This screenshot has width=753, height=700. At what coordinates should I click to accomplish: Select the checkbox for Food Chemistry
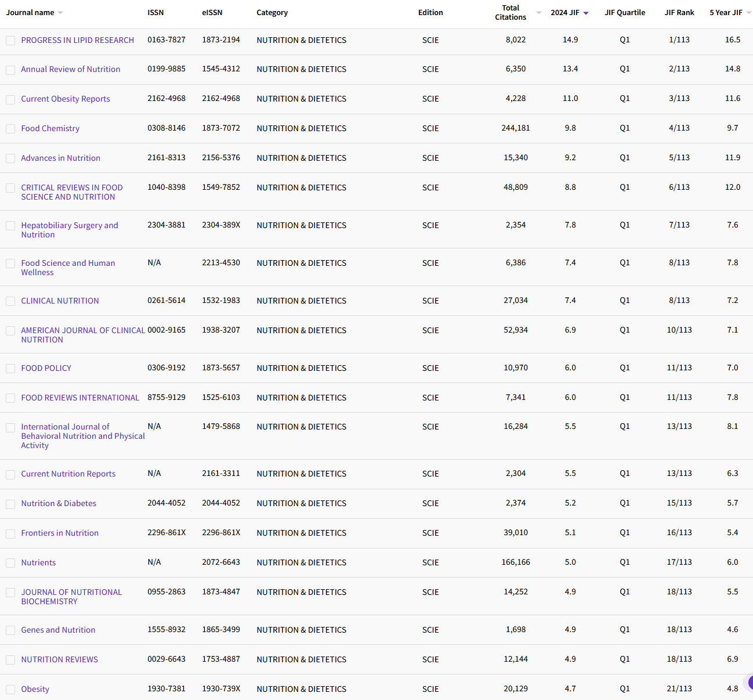[10, 128]
